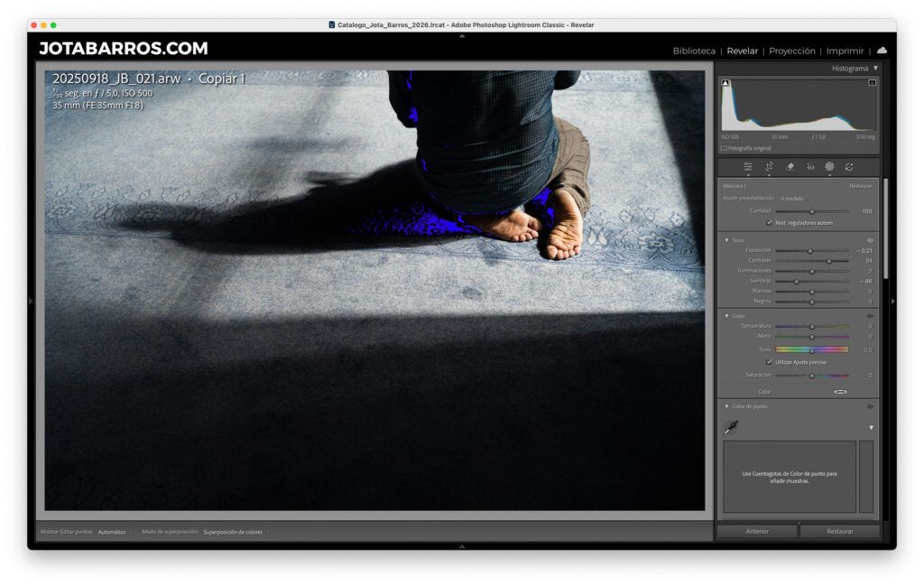Open the Ajuste preestablecido A medida dropdown
924x586 pixels.
pyautogui.click(x=792, y=199)
